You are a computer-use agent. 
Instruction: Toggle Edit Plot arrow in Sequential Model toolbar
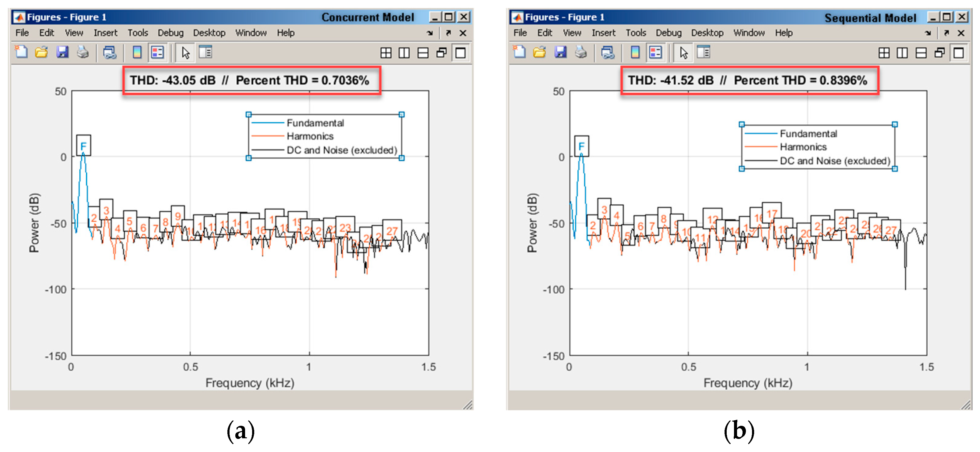683,53
